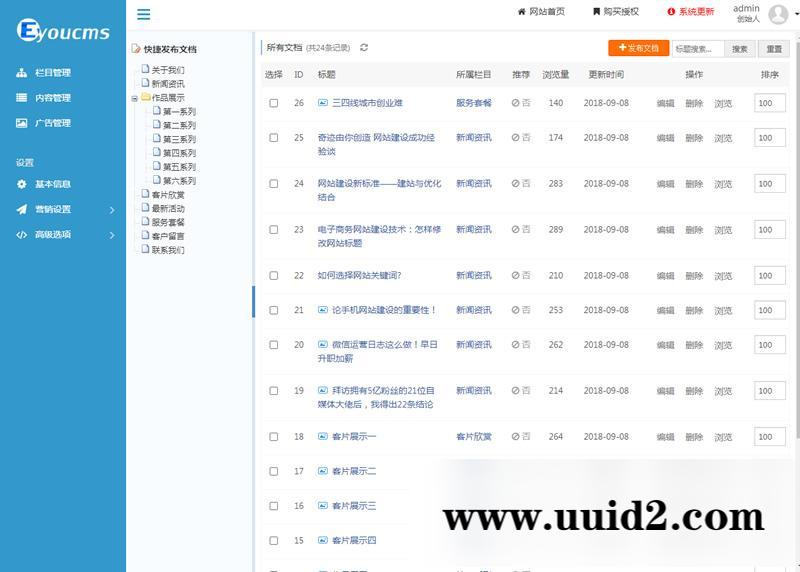Viewport: 800px width, 572px height.
Task: Click the 作品展示 folder icon
Action: [145, 97]
